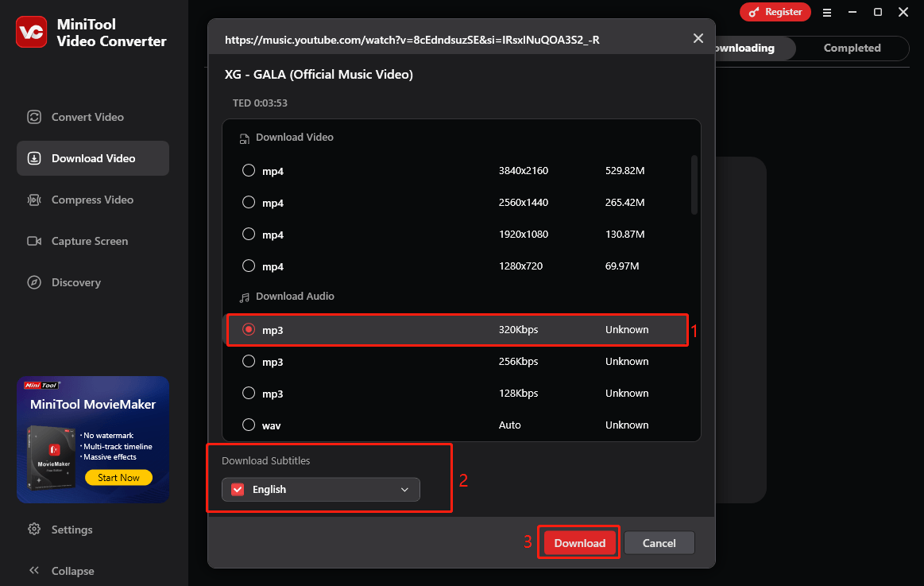Click the TED 0:03:53 duration text
Screen dimensions: 924x586
(x=260, y=103)
